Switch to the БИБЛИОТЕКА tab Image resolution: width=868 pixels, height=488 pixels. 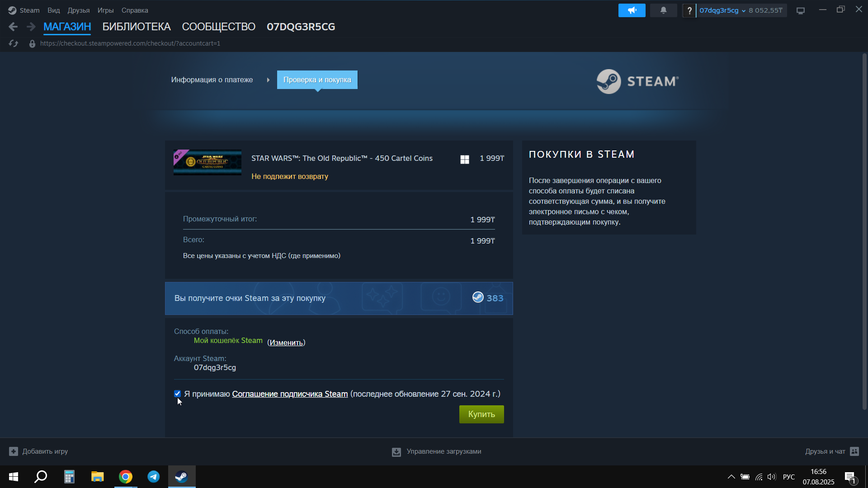pyautogui.click(x=137, y=27)
